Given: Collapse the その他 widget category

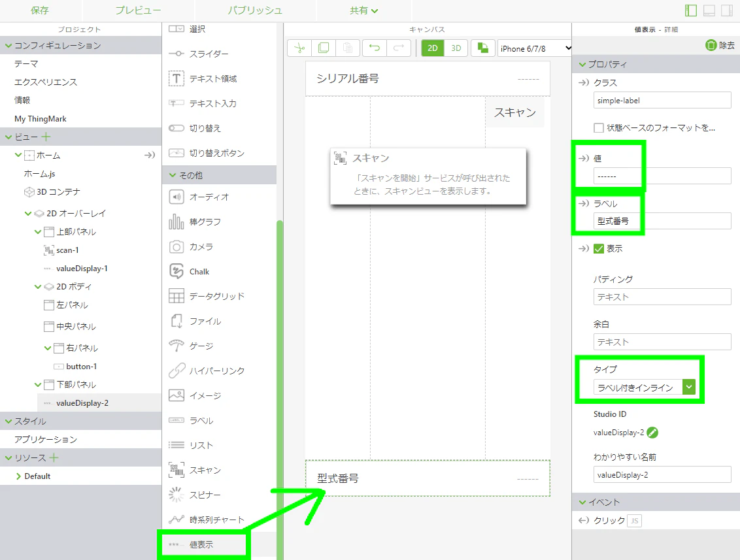Looking at the screenshot, I should (x=173, y=175).
